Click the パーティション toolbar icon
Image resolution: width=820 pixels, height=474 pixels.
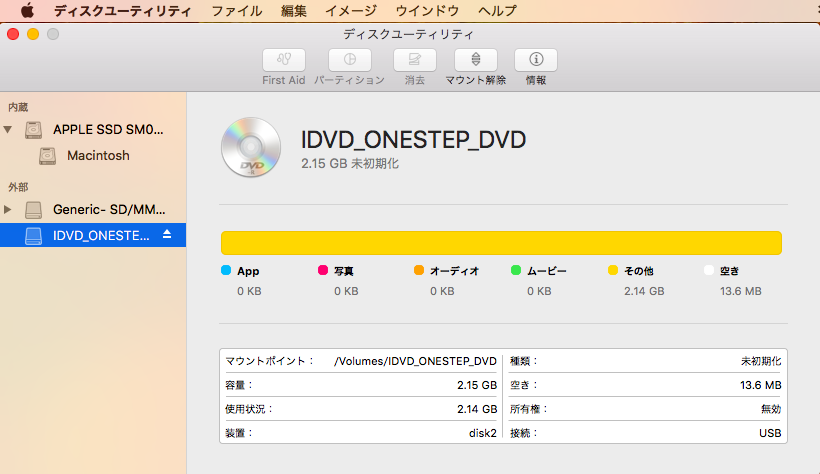350,60
